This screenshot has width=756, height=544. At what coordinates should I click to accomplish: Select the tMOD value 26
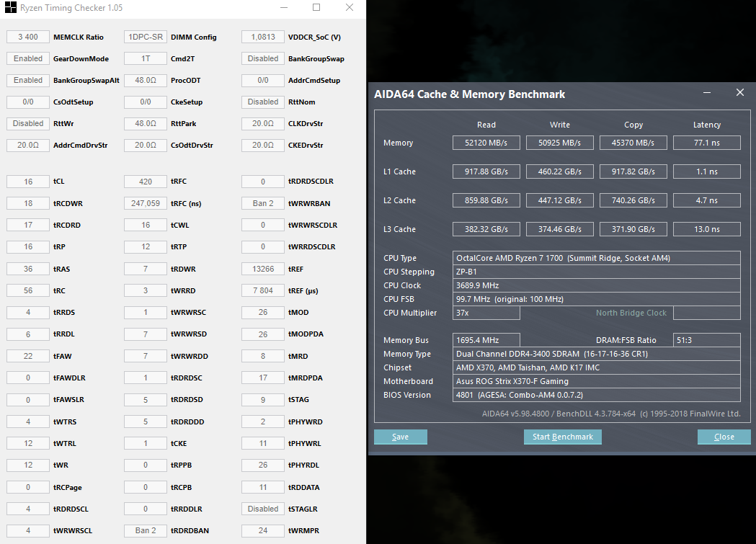263,312
